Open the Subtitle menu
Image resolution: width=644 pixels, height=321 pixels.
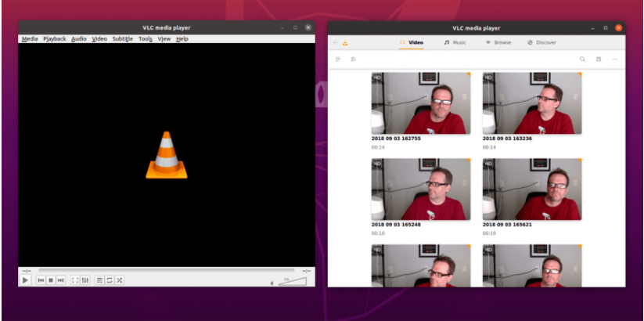pos(123,38)
